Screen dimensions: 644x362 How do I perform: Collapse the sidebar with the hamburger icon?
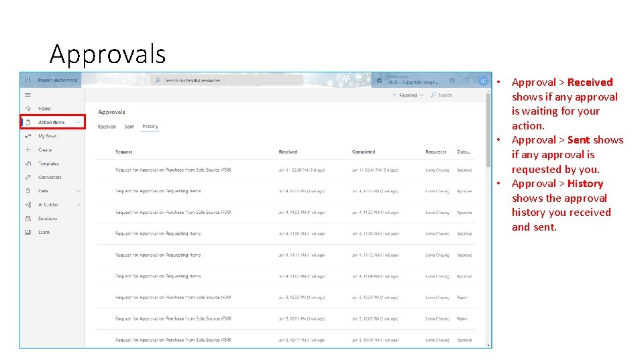tap(28, 95)
